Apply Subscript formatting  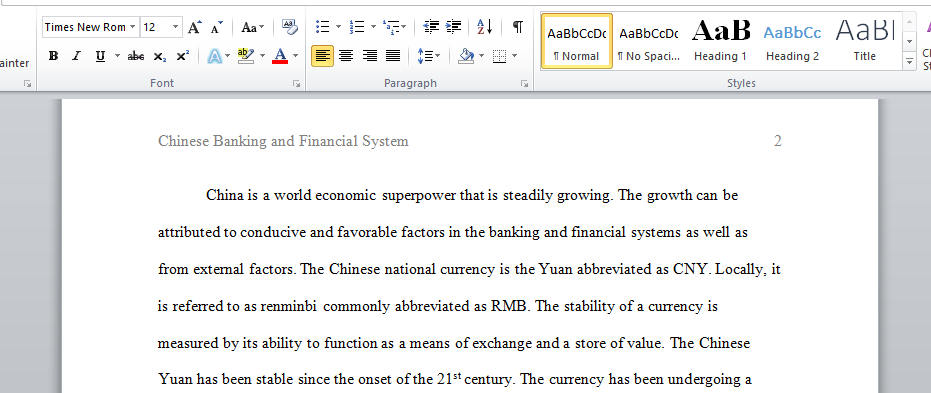(x=159, y=56)
